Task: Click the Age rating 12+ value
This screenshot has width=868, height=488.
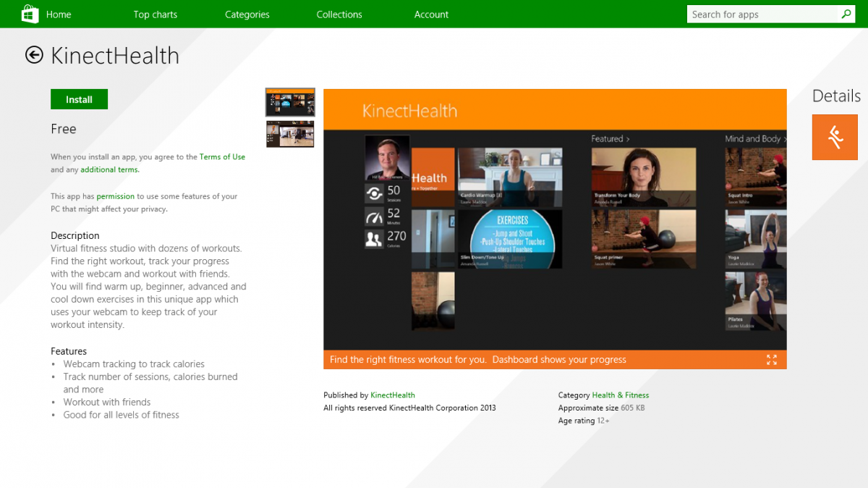Action: [x=603, y=421]
